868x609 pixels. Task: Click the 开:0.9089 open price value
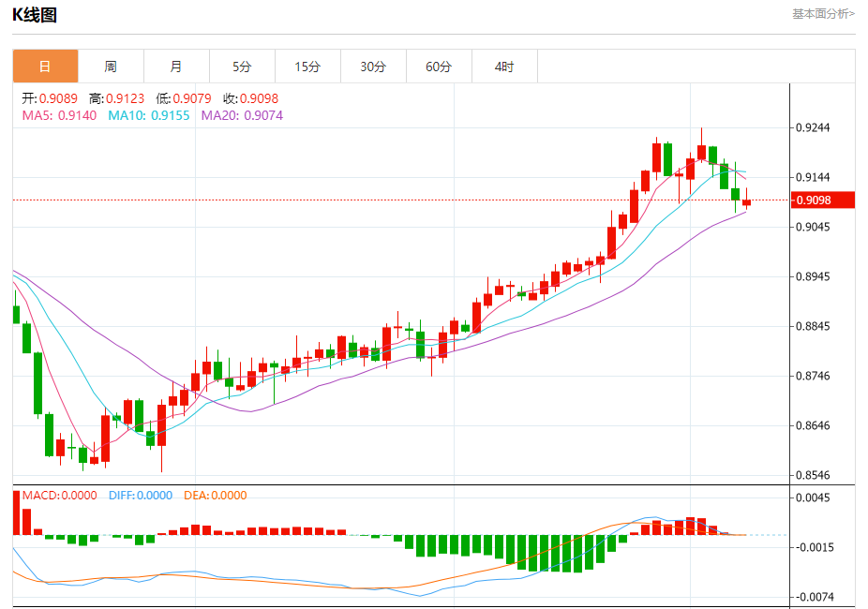point(50,98)
